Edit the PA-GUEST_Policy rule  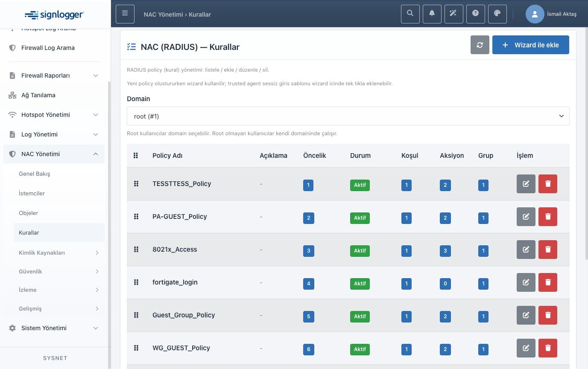(526, 217)
